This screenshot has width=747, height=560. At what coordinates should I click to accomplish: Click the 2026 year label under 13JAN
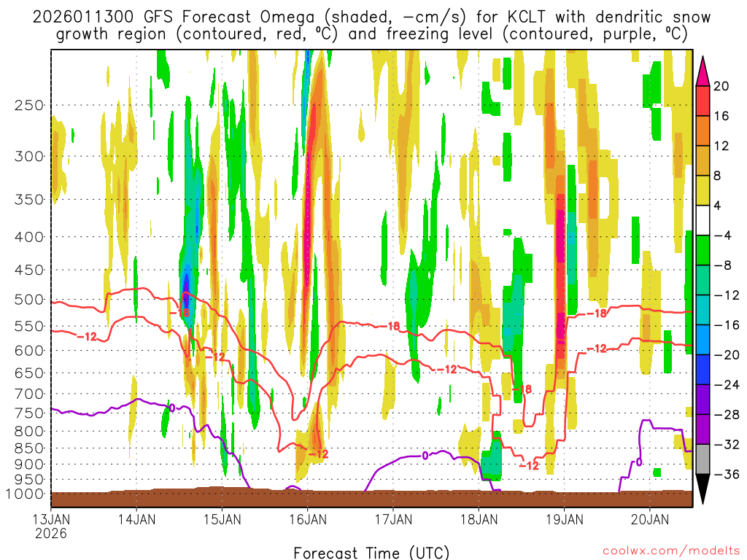tap(51, 533)
